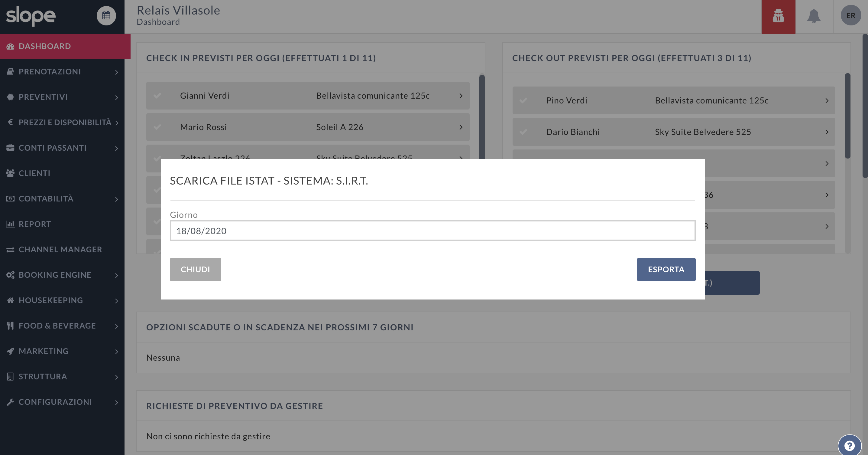Expand Dario Bianchi check-out row chevron

click(827, 132)
